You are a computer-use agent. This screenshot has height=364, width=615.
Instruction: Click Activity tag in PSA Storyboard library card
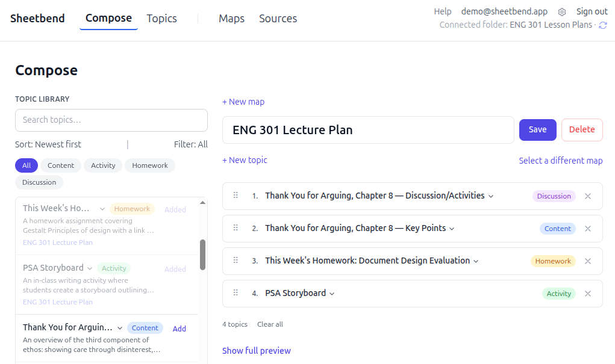pos(114,268)
